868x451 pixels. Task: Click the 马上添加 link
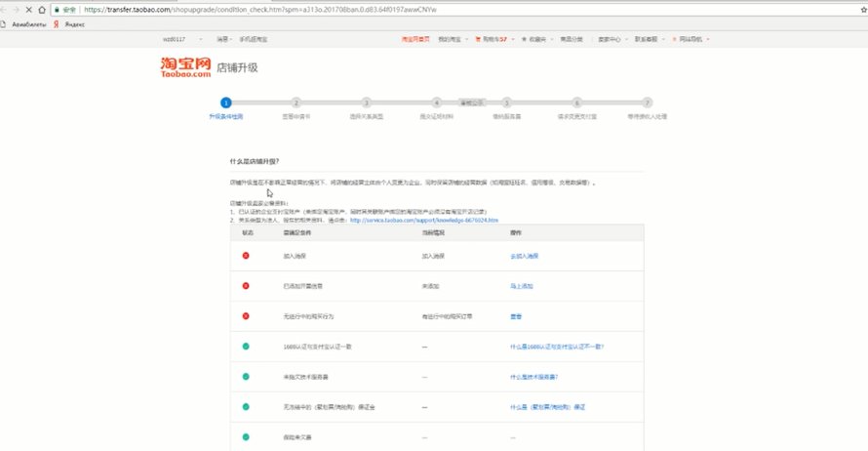coord(522,286)
